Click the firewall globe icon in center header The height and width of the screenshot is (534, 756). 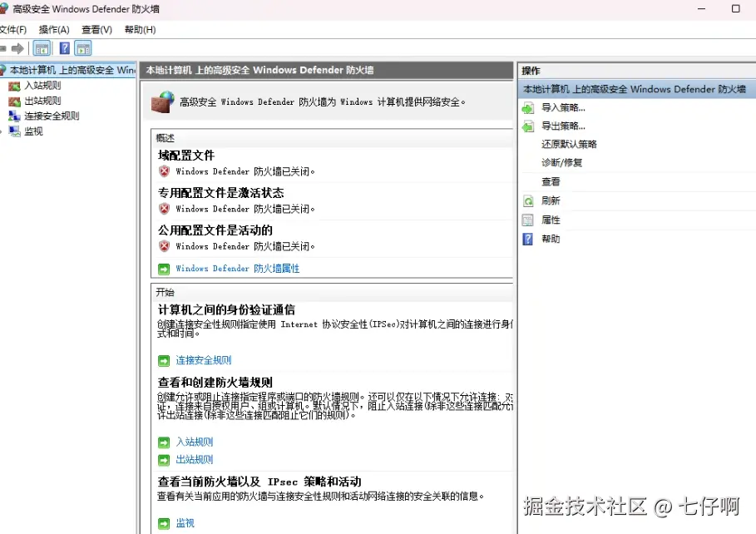click(162, 102)
